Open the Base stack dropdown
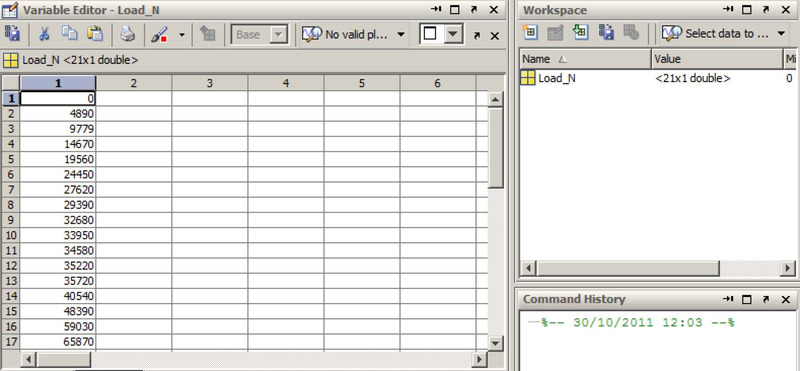Image resolution: width=800 pixels, height=371 pixels. [259, 35]
